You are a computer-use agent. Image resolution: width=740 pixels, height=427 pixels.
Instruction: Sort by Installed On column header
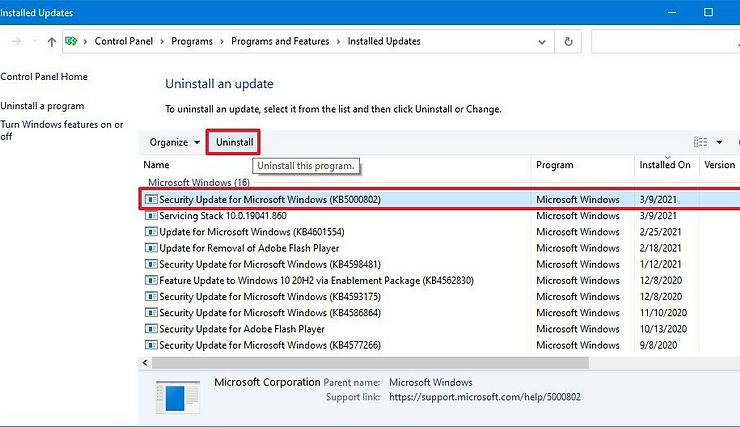point(664,165)
